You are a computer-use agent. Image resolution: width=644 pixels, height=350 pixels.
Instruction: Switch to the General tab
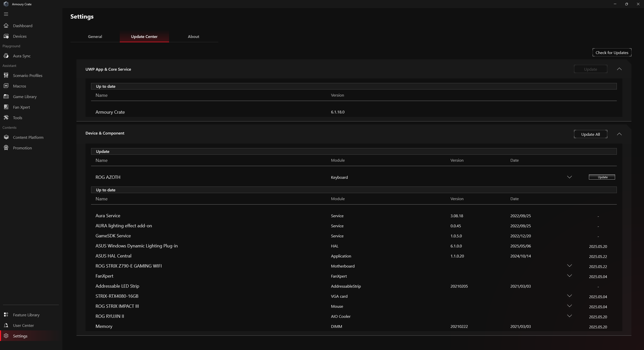tap(95, 36)
